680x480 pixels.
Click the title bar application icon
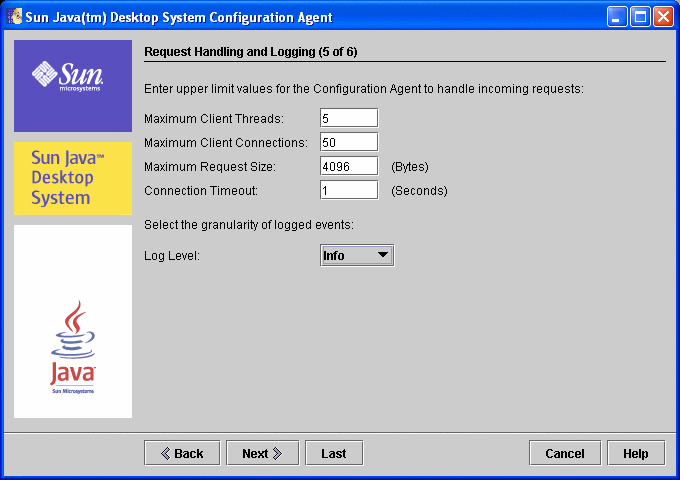coord(14,17)
